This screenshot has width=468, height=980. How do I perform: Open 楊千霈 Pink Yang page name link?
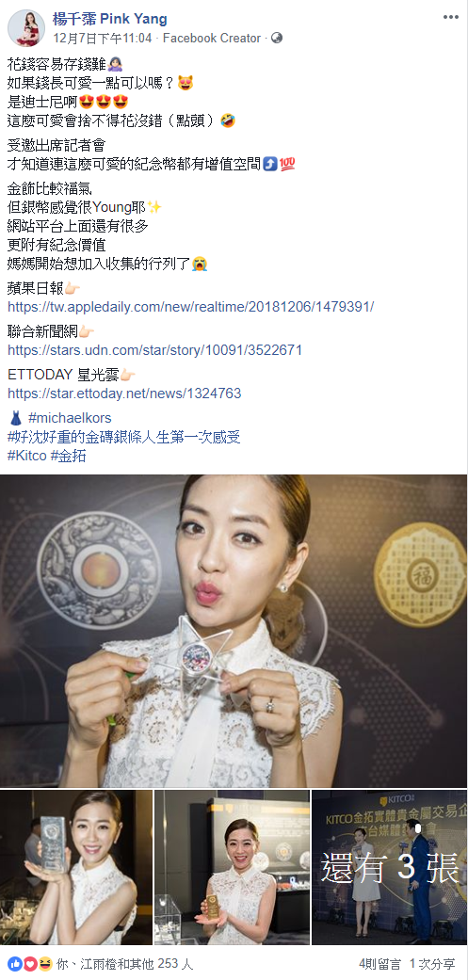point(110,19)
